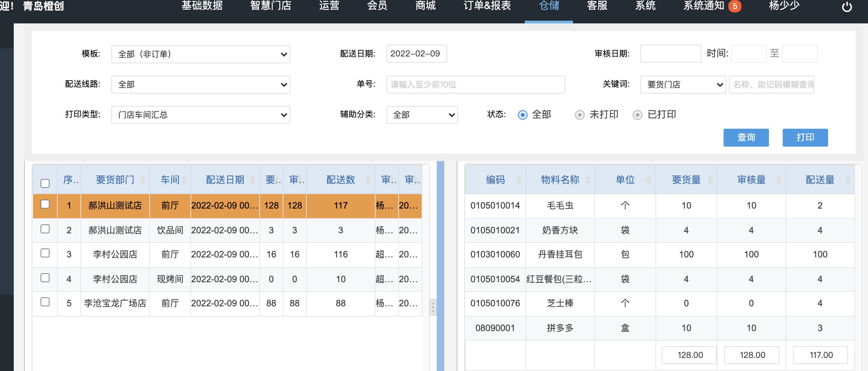Open the 模板 dropdown
Screen dimensions: 868x371
click(x=200, y=54)
